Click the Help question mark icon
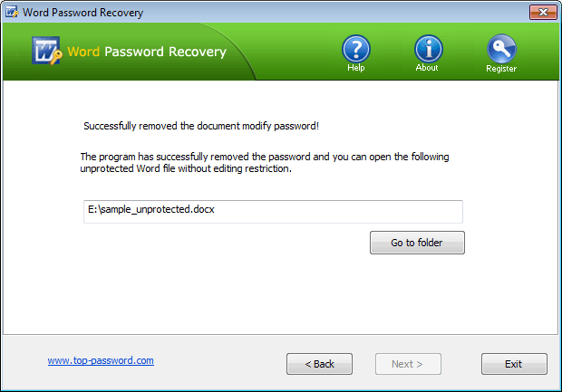Viewport: 562px width, 392px height. (356, 48)
